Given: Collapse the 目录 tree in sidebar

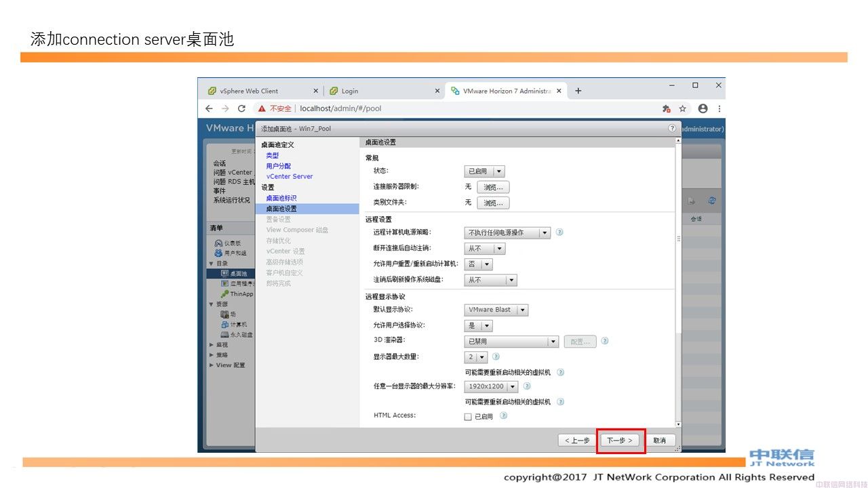Looking at the screenshot, I should click(211, 264).
